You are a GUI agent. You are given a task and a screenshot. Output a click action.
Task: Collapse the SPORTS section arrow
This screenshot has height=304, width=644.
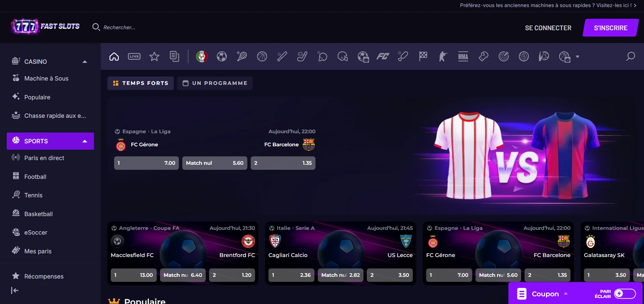[x=85, y=141]
